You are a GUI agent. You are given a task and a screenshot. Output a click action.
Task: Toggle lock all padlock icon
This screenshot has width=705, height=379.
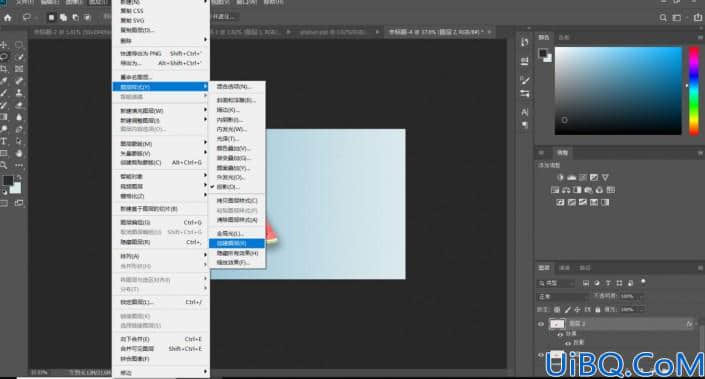[598, 310]
